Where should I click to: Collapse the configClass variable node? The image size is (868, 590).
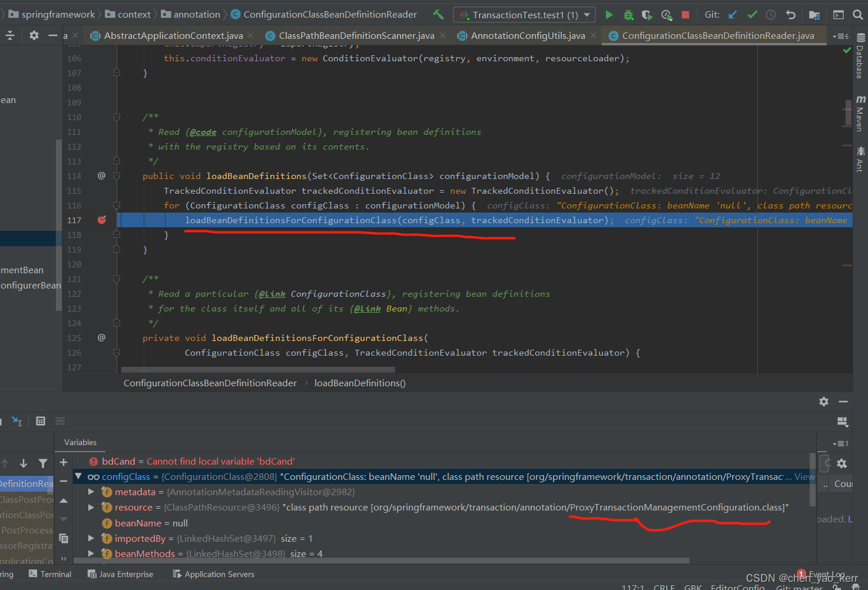tap(78, 476)
